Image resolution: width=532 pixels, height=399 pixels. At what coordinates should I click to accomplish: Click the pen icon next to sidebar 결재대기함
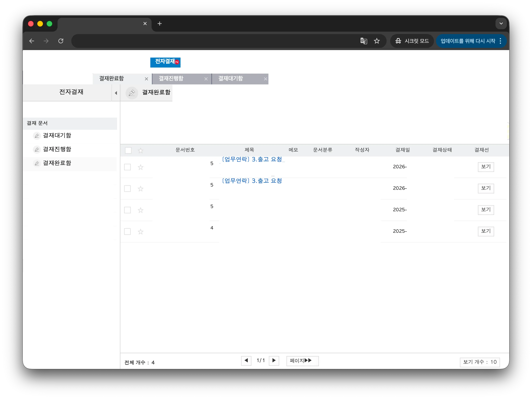(37, 135)
